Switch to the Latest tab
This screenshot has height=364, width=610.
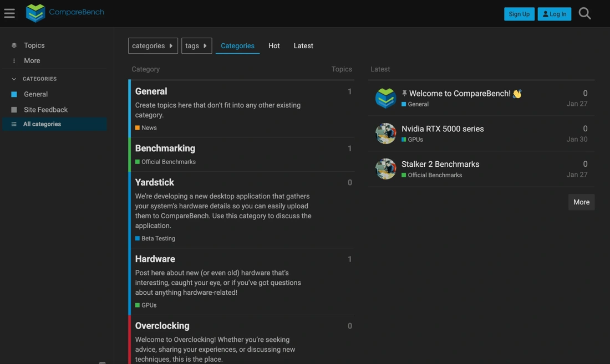303,46
